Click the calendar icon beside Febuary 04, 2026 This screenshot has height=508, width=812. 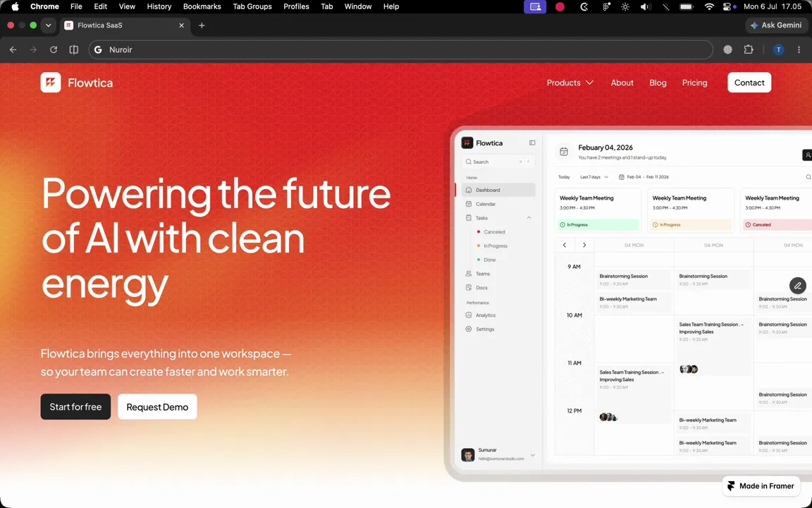click(x=563, y=152)
